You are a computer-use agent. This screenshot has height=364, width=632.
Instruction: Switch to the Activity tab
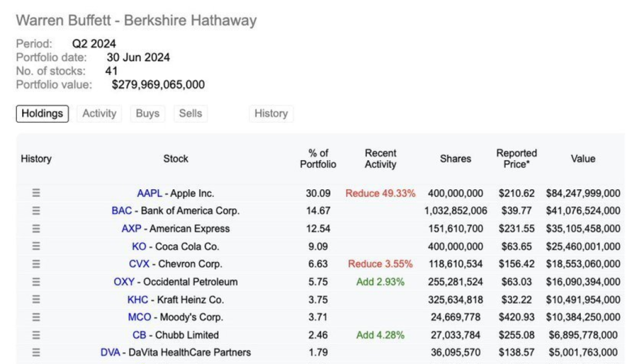point(99,114)
